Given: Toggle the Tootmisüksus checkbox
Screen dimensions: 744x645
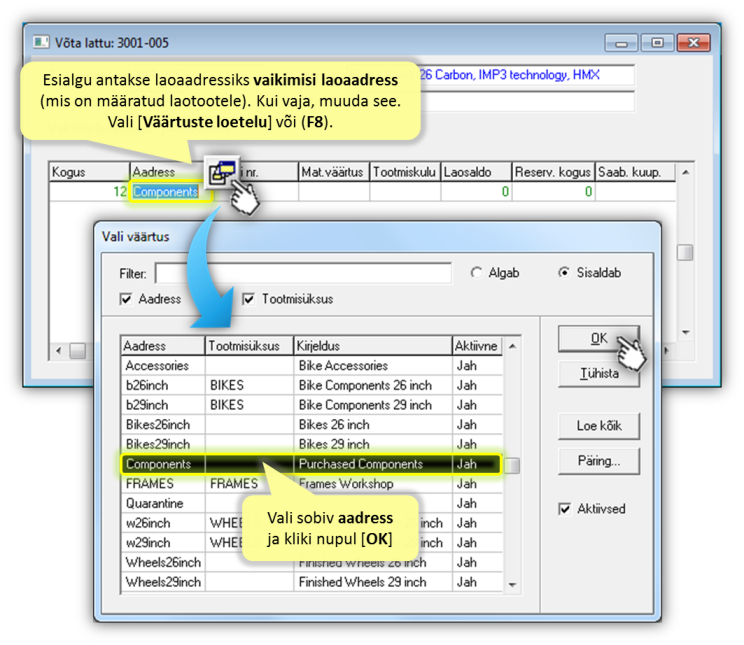Looking at the screenshot, I should click(249, 299).
